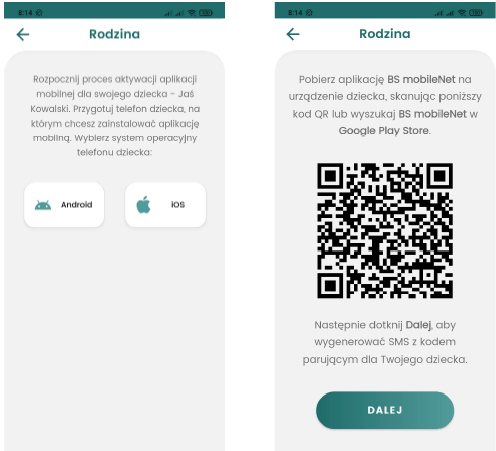Viewport: 496px width, 451px height.
Task: Tap the left screen Rodzina title
Action: tap(114, 34)
